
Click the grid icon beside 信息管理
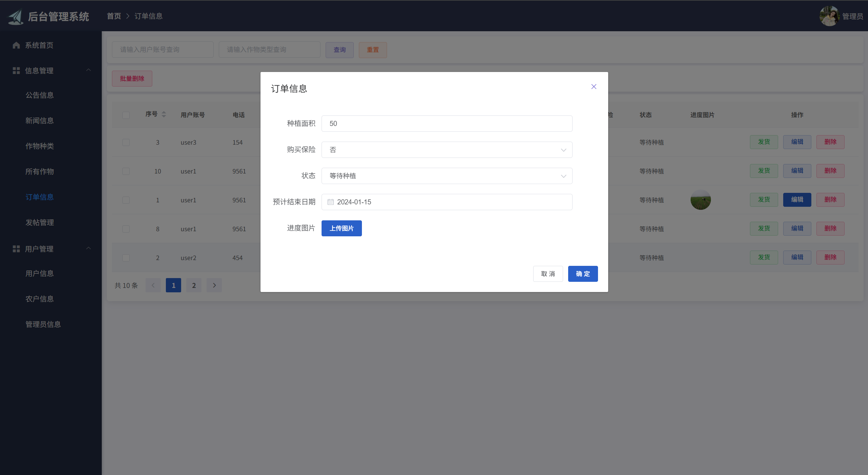click(16, 71)
